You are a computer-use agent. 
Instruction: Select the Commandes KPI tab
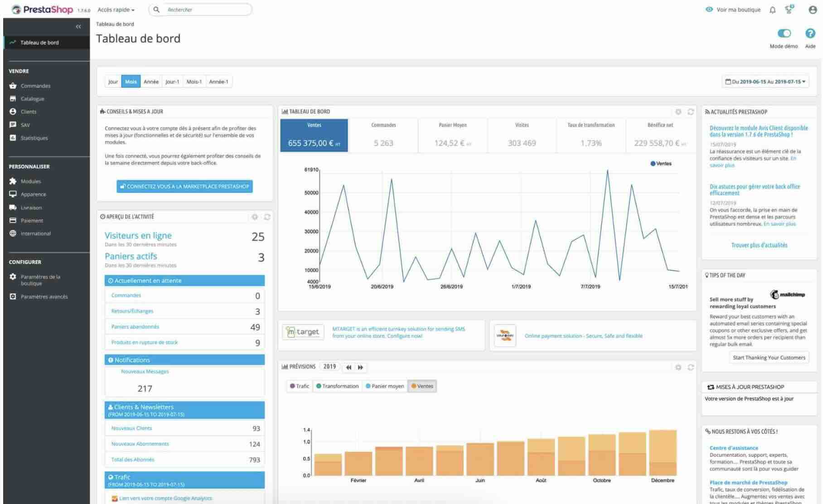383,135
